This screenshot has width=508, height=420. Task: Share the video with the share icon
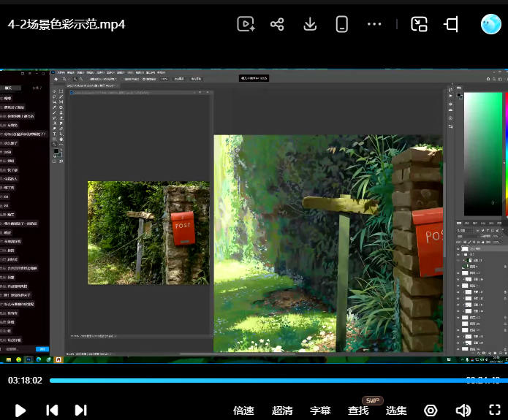click(277, 24)
